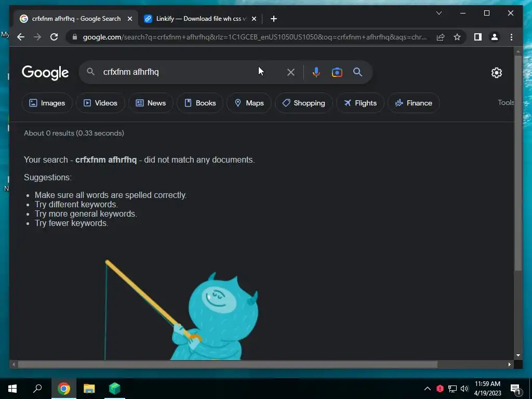The image size is (532, 399).
Task: Open File Explorer from the taskbar
Action: 89,389
